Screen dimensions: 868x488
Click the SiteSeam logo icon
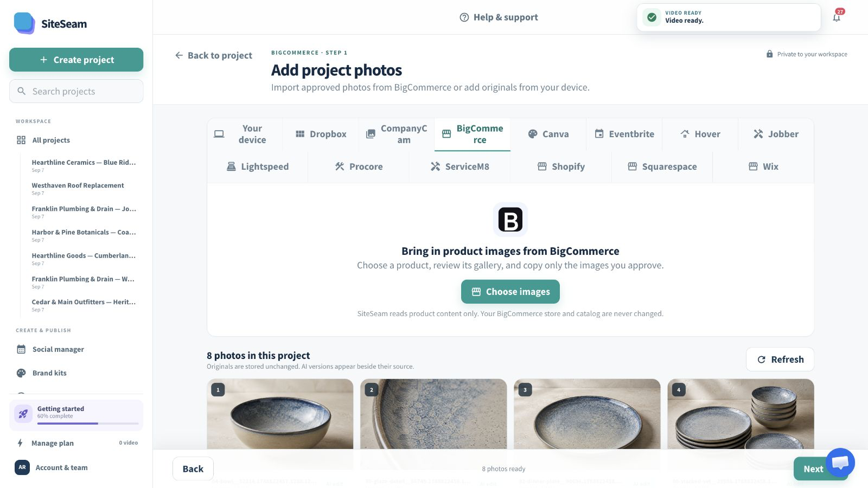(x=24, y=23)
